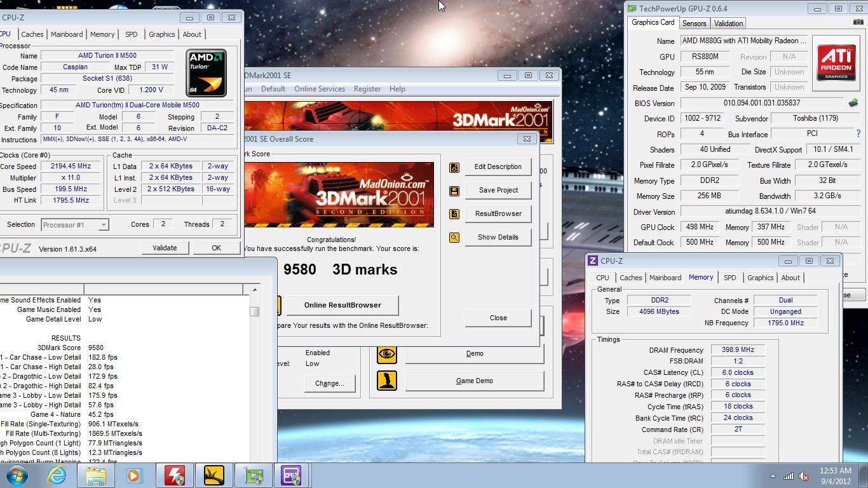This screenshot has width=868, height=488.
Task: Switch to the Validation tab in GPU-Z
Action: click(x=728, y=24)
